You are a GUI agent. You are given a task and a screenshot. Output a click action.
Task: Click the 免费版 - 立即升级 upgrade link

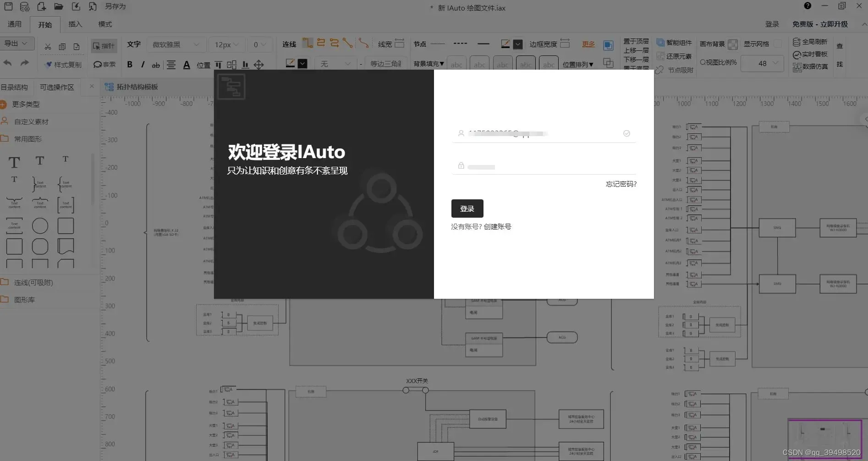[x=820, y=24]
